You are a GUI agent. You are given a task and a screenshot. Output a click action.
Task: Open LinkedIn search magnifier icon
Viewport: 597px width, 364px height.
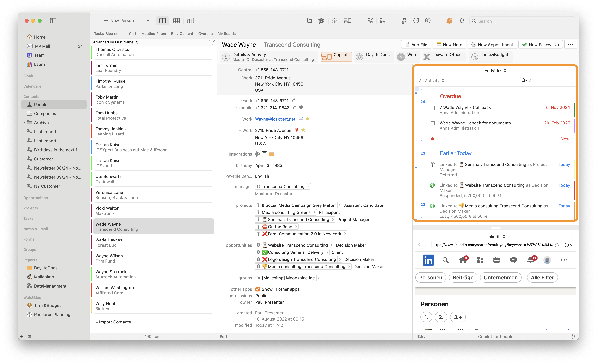tap(445, 260)
